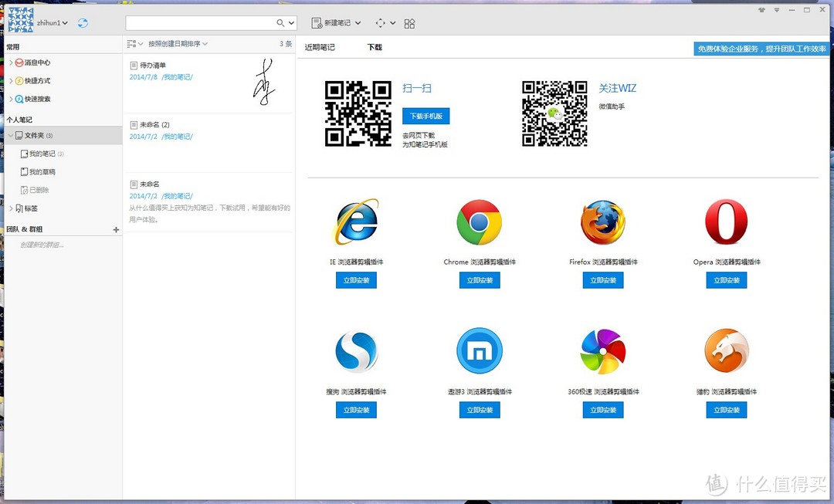
Task: Click the 关注WIZ heading link
Action: (x=618, y=88)
